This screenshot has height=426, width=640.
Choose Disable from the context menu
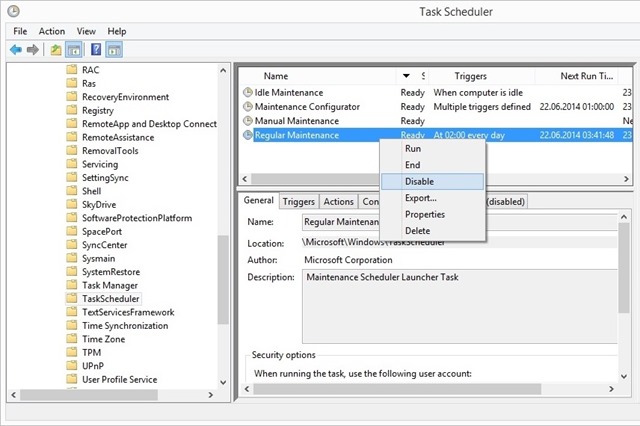[433, 182]
